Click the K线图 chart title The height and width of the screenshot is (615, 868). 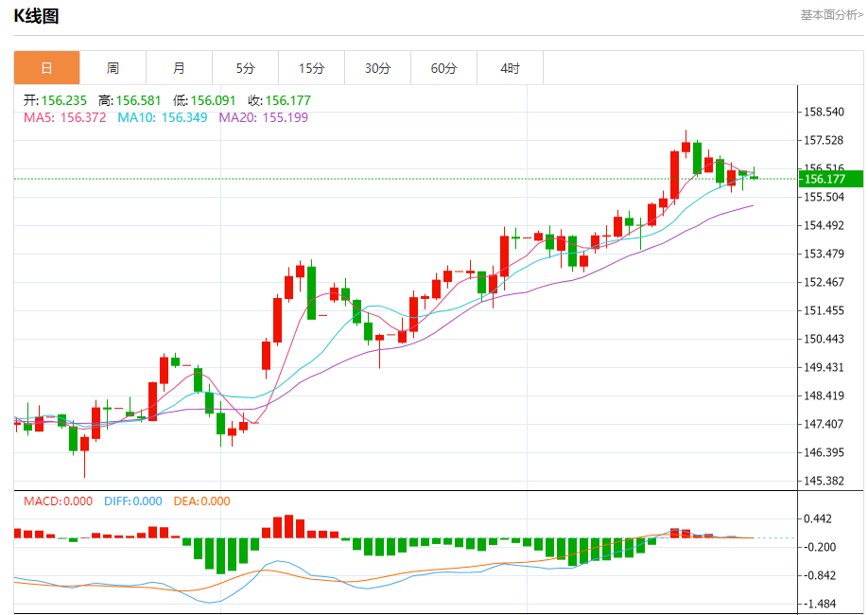coord(36,16)
